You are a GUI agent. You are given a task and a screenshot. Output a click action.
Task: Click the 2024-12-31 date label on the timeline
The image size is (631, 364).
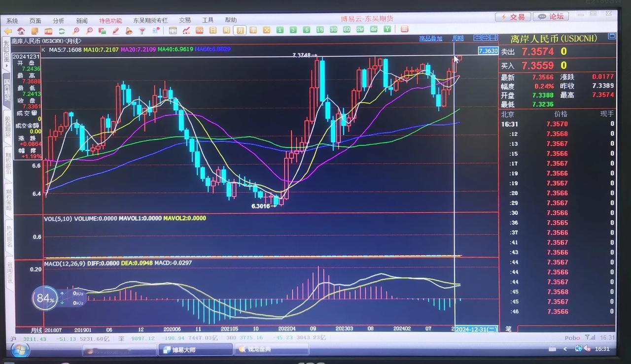click(x=477, y=329)
